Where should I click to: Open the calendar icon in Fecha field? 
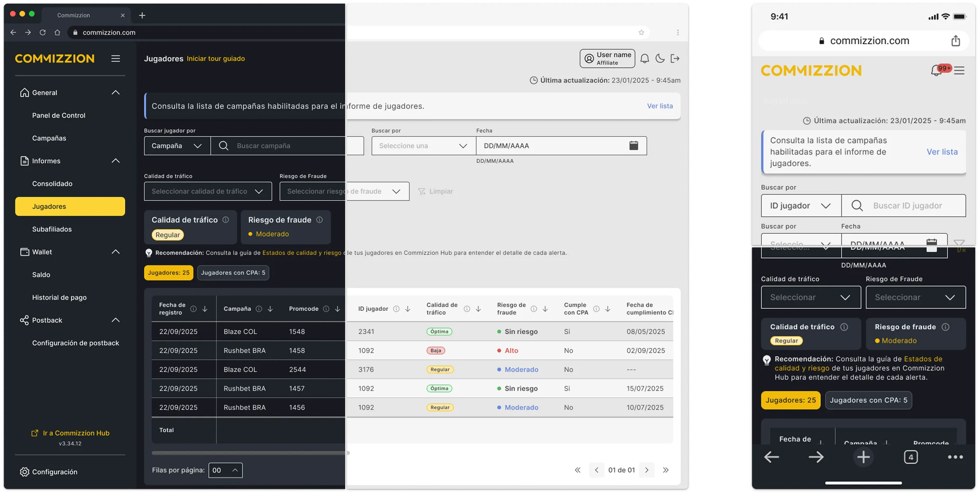[x=634, y=146]
